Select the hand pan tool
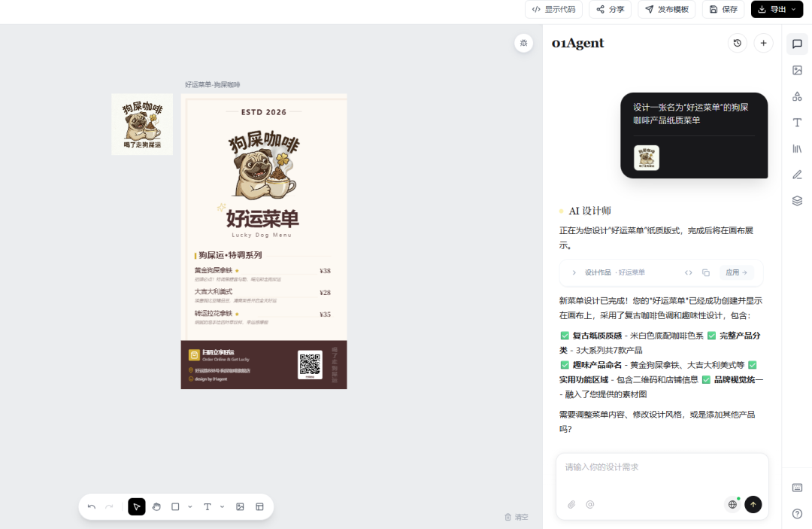812x529 pixels. tap(156, 506)
